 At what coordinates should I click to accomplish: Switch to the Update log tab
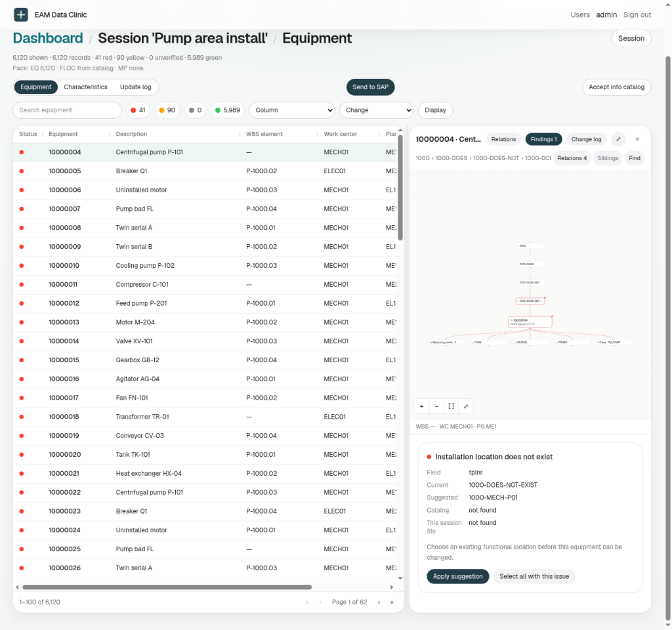[x=135, y=87]
